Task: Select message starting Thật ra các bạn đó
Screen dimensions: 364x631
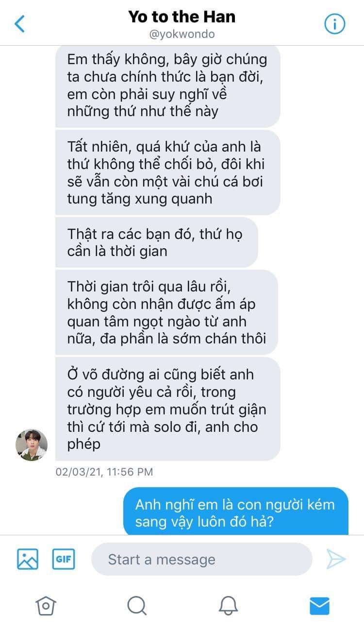Action: (157, 242)
